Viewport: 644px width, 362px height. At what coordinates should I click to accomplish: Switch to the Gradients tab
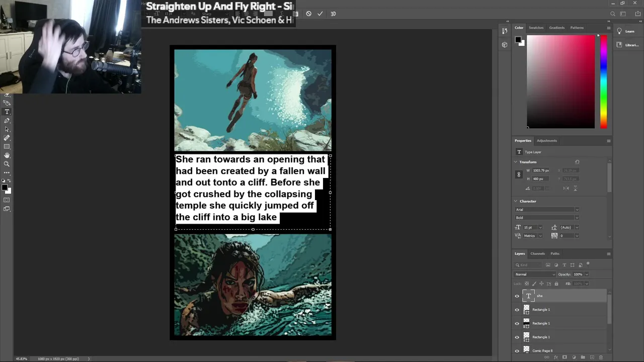click(x=557, y=28)
